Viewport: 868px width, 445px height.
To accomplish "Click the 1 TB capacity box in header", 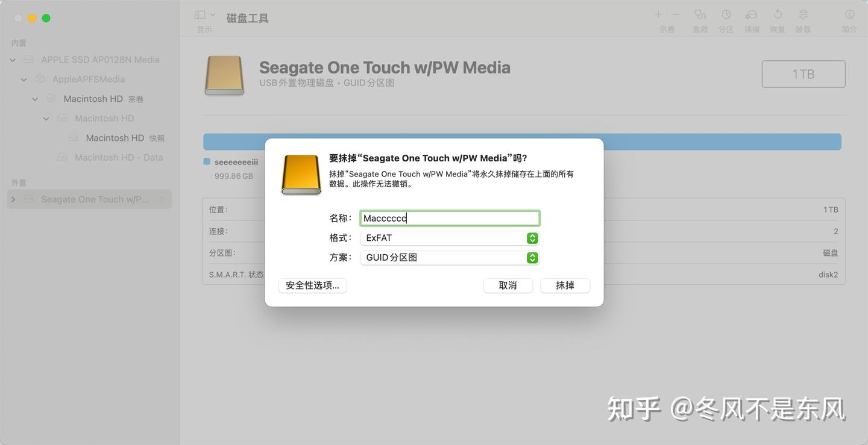I will point(804,74).
